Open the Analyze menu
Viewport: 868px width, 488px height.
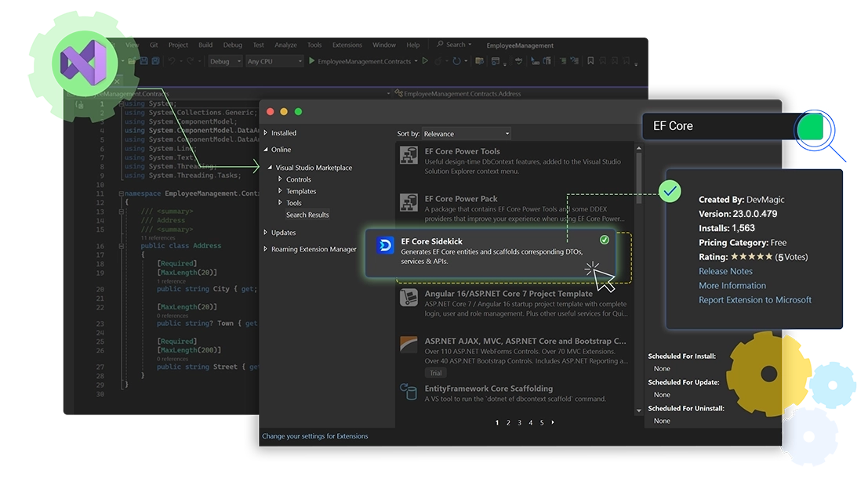285,45
